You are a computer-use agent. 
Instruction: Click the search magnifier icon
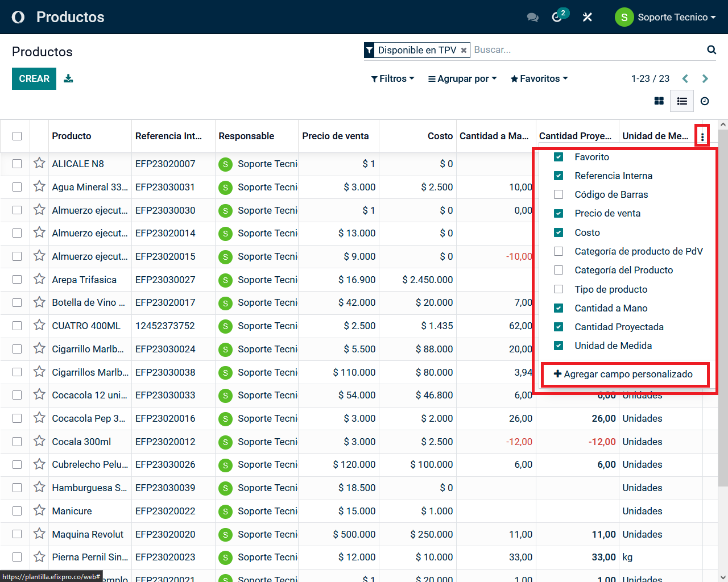(711, 50)
